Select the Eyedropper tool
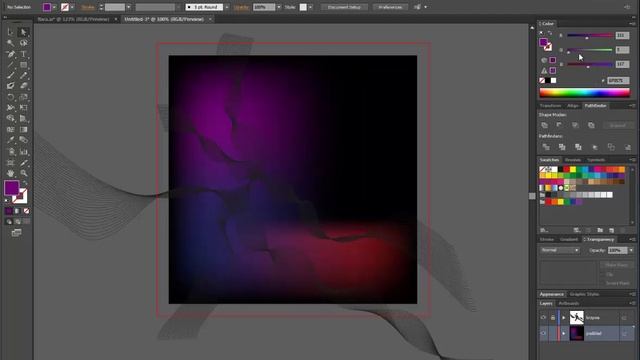This screenshot has height=360, width=640. [11, 140]
